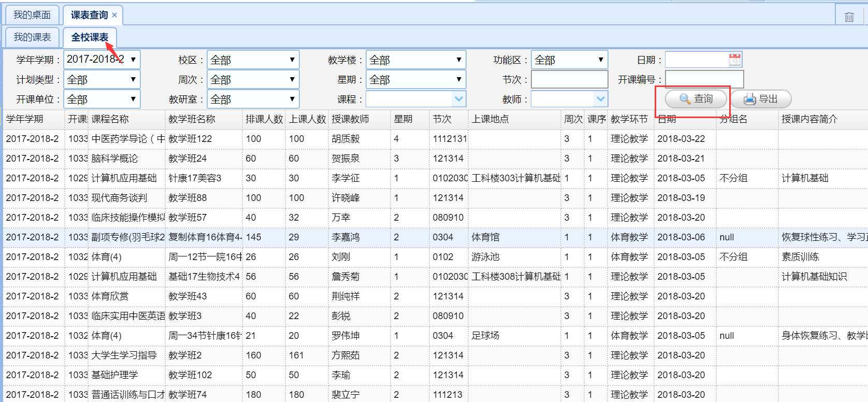
Task: Focus the 节次 input field
Action: tap(570, 79)
